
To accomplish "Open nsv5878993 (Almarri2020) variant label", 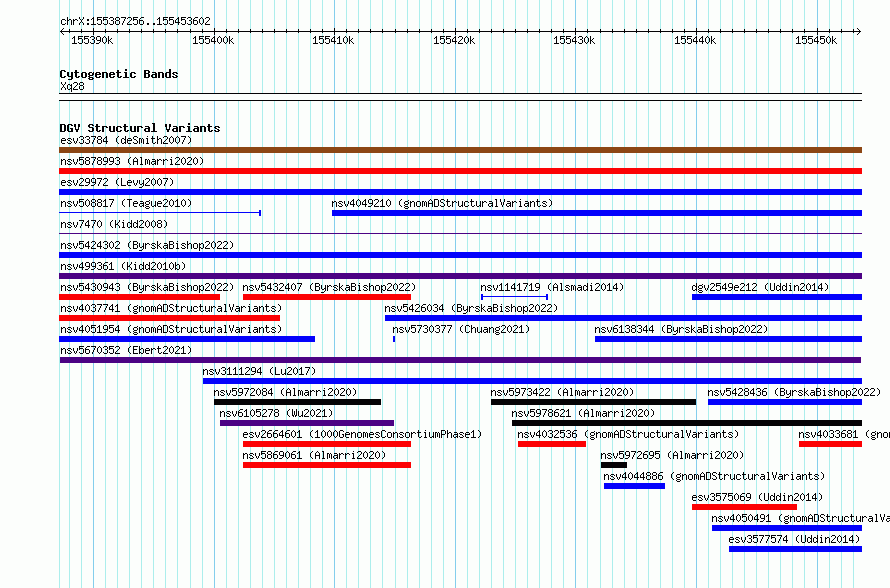I will coord(132,161).
